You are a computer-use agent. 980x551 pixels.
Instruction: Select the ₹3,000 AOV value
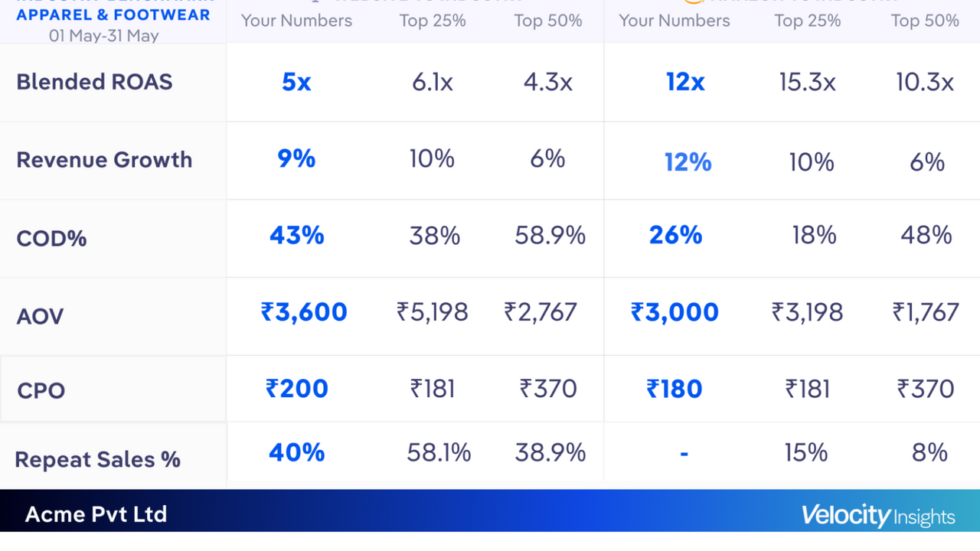(675, 312)
